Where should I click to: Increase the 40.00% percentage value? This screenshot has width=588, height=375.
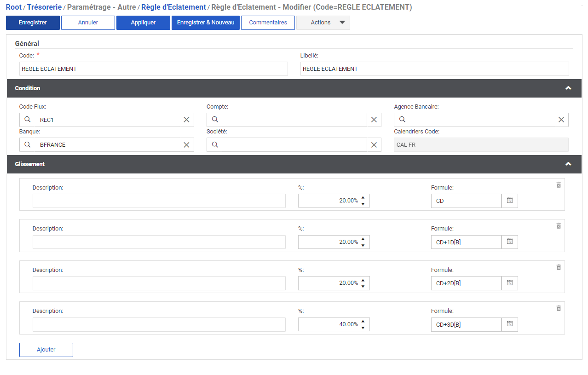click(363, 321)
